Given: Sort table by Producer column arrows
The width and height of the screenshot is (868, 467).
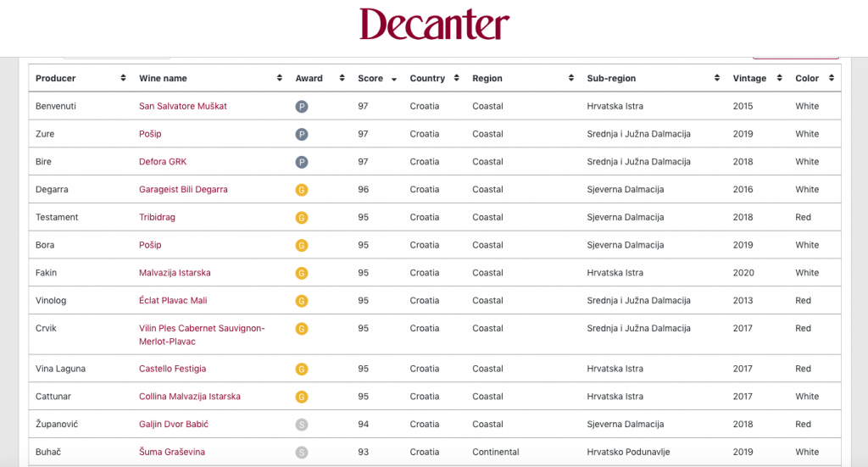Looking at the screenshot, I should [x=123, y=78].
